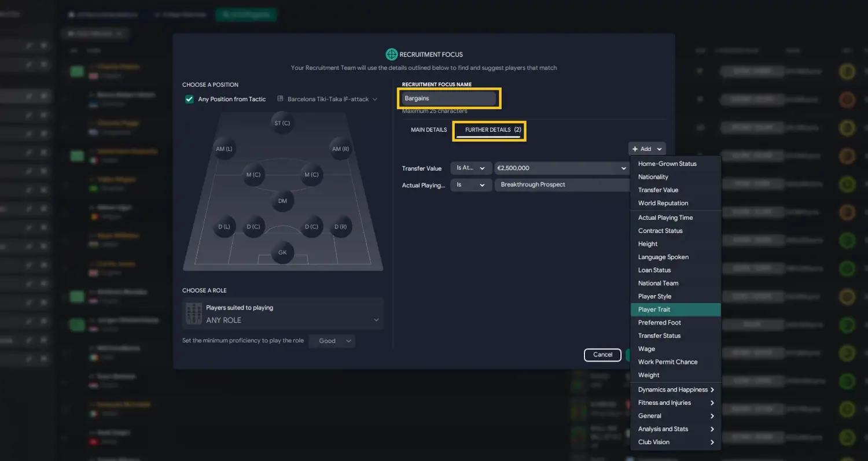Choose Player Style from Add menu

(x=675, y=296)
